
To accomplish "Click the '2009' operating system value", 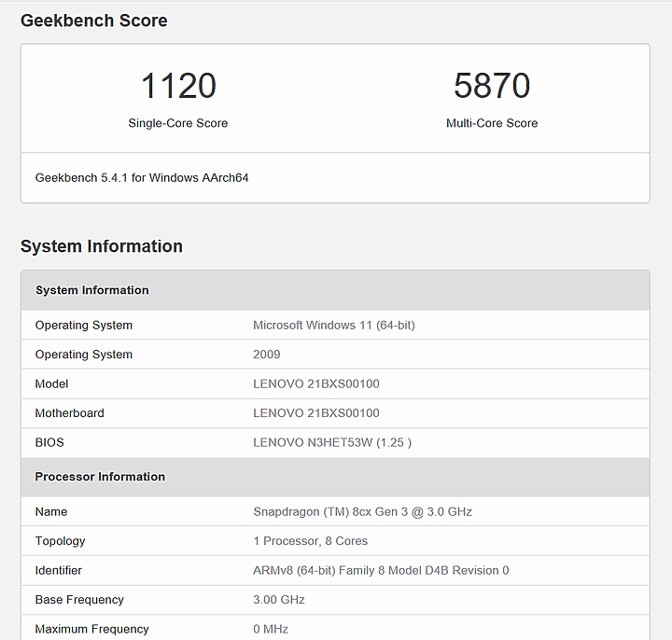I will coord(267,355).
